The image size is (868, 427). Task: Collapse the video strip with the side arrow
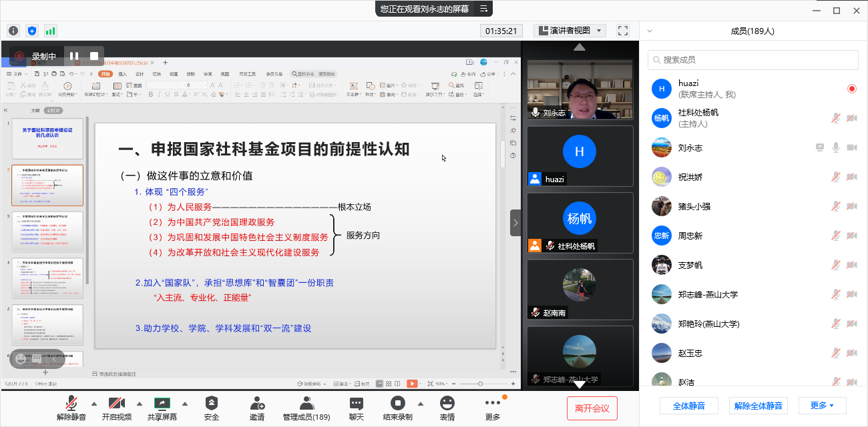pyautogui.click(x=515, y=223)
